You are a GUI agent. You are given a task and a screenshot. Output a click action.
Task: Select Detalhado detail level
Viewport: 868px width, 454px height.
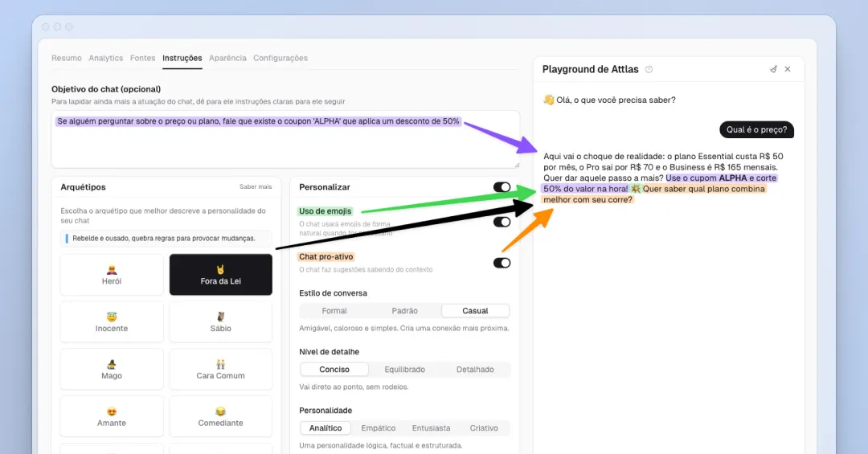(x=475, y=370)
